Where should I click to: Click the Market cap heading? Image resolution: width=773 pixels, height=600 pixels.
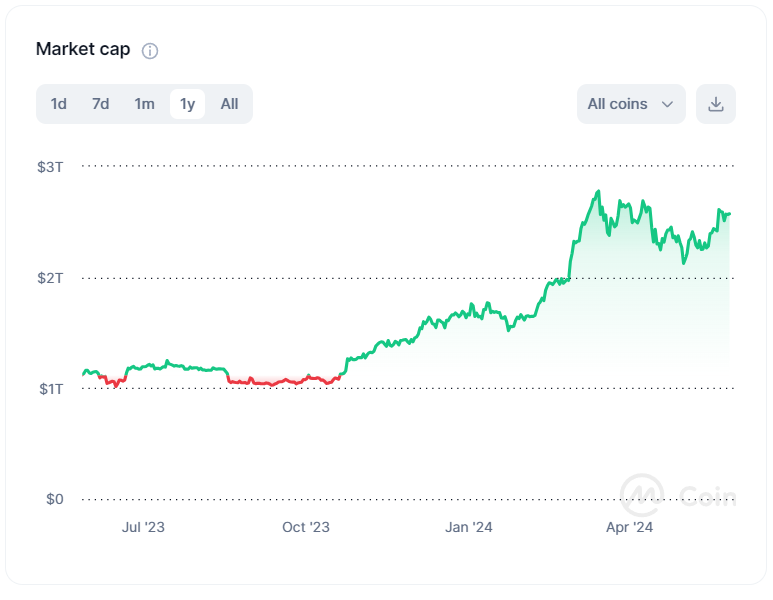83,49
